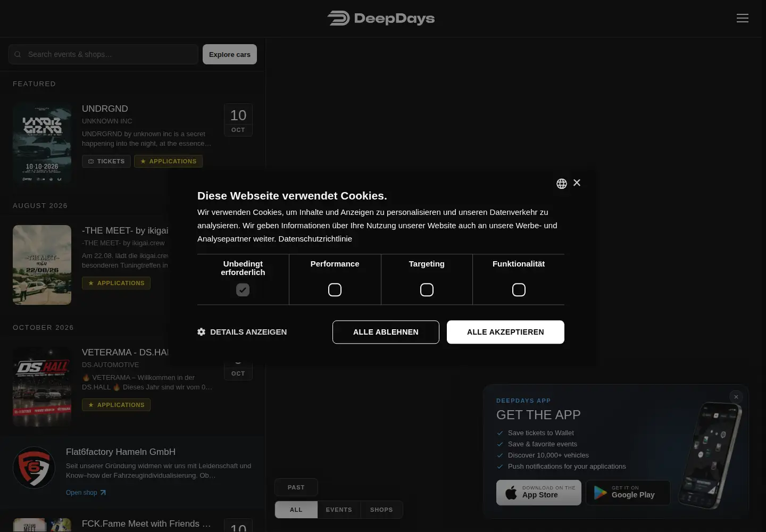Get it on Google Play badge
The height and width of the screenshot is (532, 766).
click(x=628, y=493)
